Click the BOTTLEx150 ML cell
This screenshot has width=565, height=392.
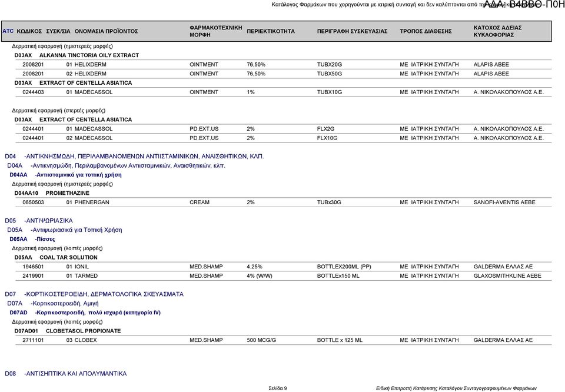(x=338, y=275)
